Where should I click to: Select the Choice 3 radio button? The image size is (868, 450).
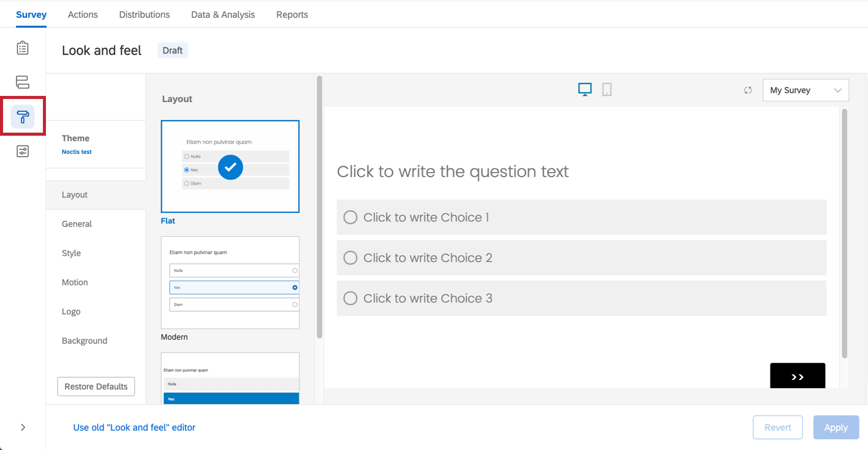[x=350, y=298]
